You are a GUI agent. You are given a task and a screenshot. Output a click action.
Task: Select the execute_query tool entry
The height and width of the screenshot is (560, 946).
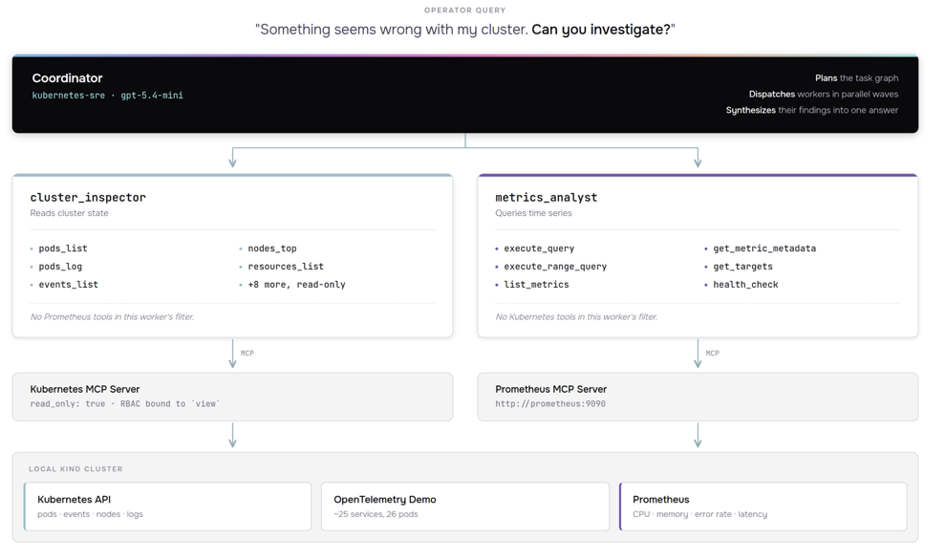539,248
